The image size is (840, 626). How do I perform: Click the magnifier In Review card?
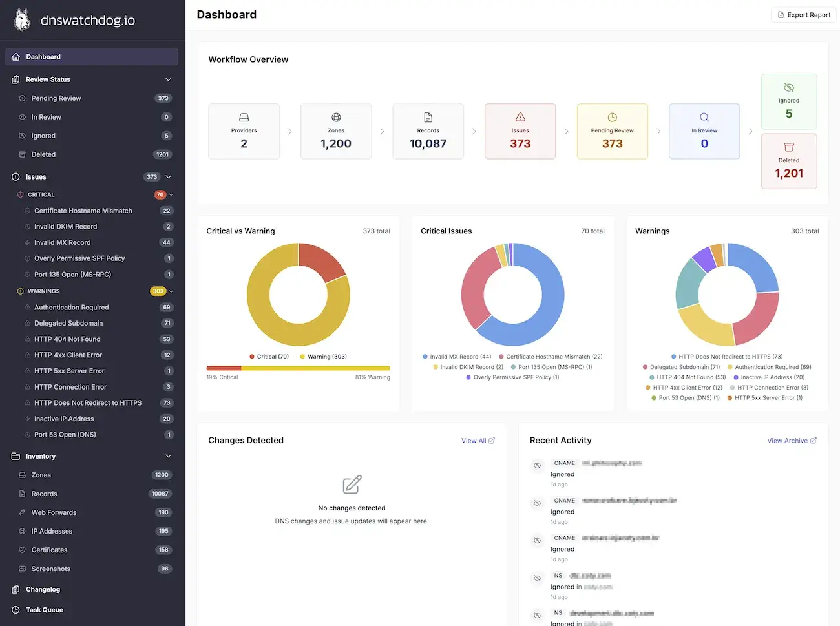(x=704, y=131)
